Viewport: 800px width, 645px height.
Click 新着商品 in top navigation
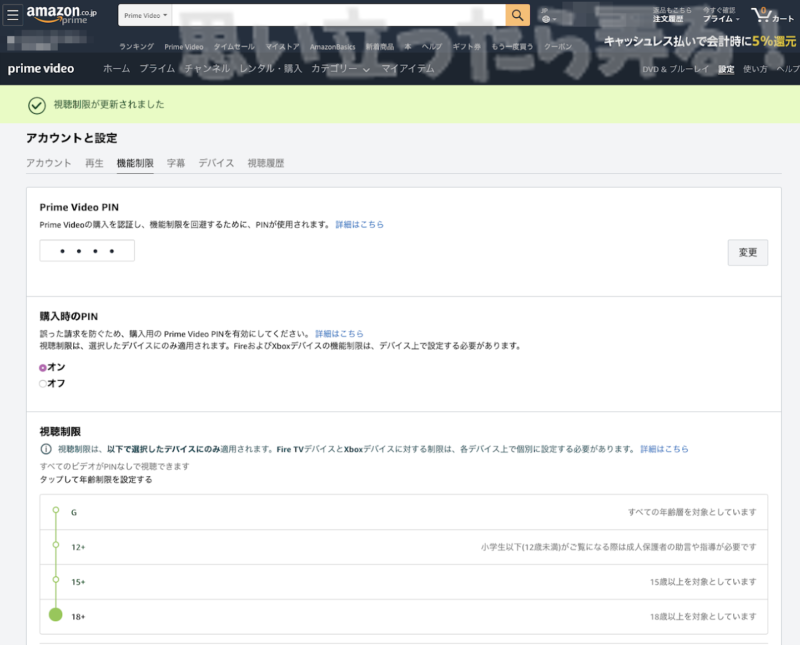click(x=380, y=46)
